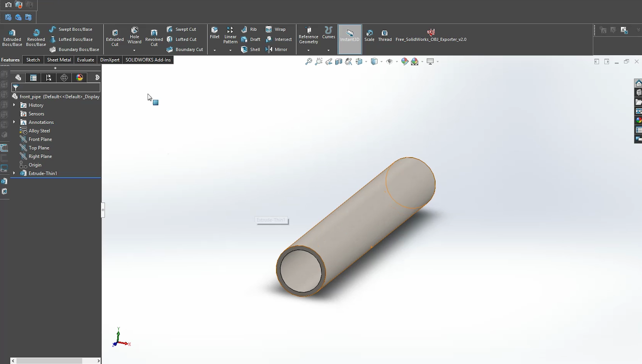This screenshot has height=364, width=642.
Task: Activate the Extruded Cut tool
Action: coord(115,38)
